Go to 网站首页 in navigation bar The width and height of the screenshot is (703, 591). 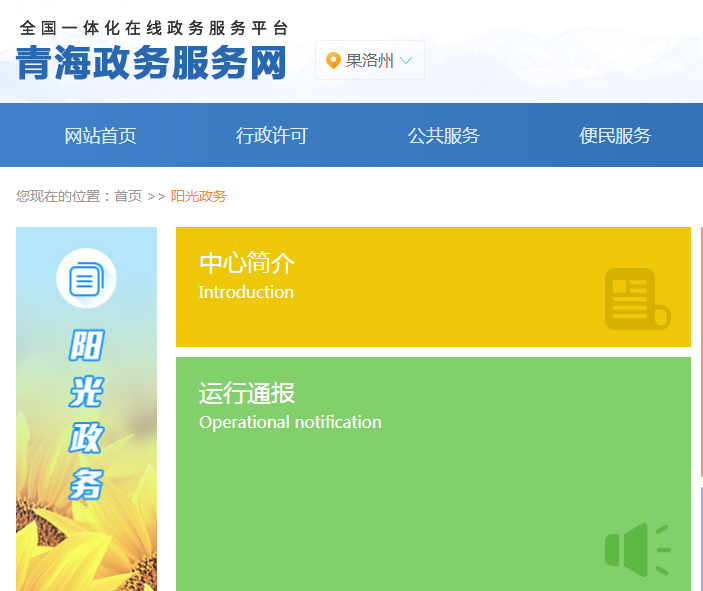point(100,135)
